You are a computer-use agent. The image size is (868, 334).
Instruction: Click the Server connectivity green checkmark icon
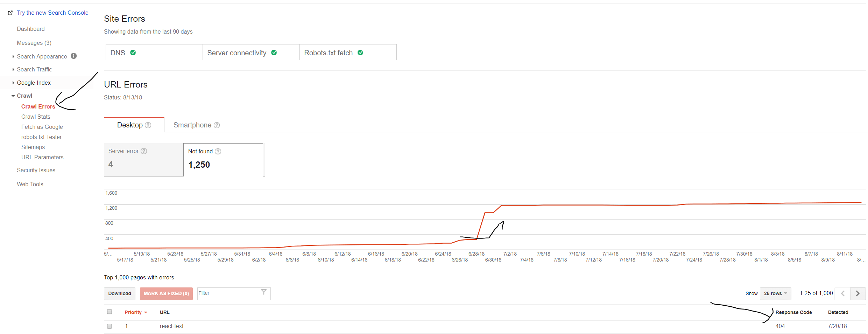(274, 53)
